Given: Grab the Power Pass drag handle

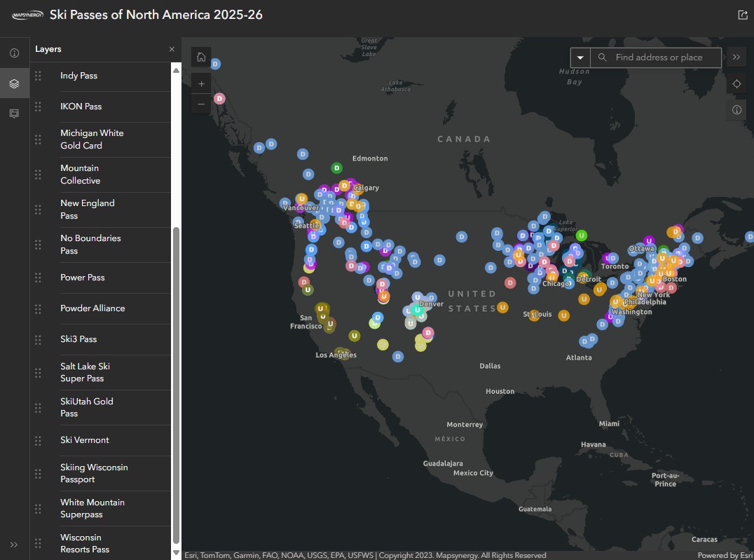Looking at the screenshot, I should tap(38, 278).
